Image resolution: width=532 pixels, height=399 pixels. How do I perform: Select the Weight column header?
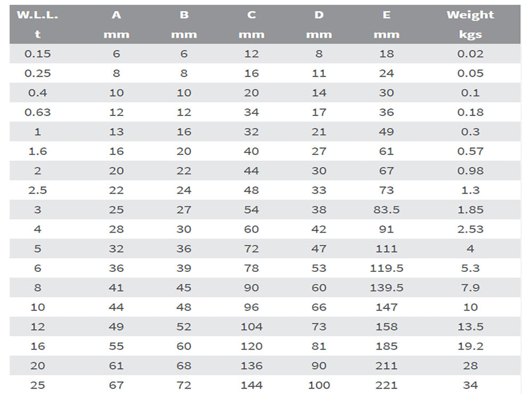click(470, 15)
